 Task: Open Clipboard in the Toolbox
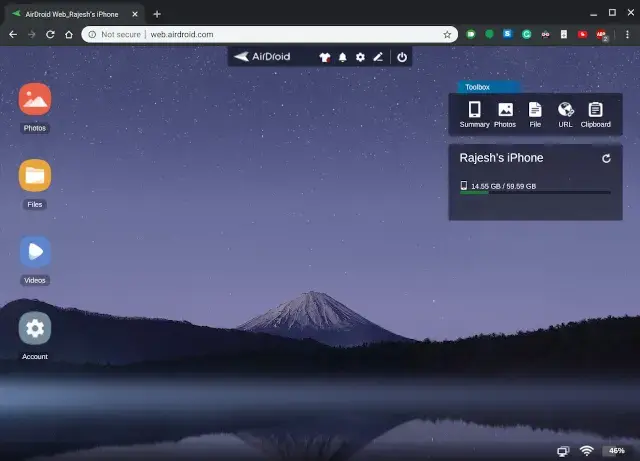(x=596, y=115)
